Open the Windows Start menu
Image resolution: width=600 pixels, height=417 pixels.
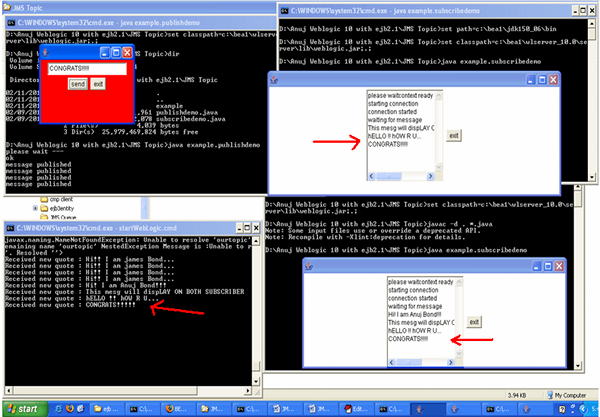(x=25, y=409)
